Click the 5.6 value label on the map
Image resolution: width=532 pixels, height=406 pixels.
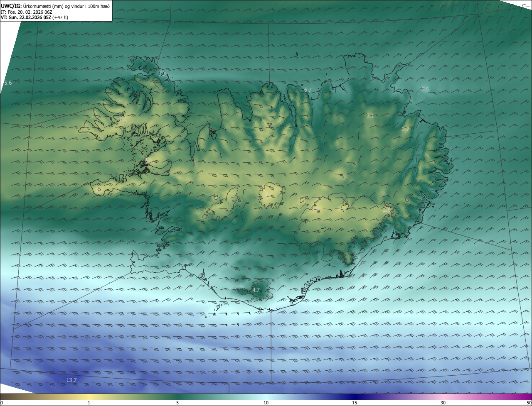pos(8,83)
